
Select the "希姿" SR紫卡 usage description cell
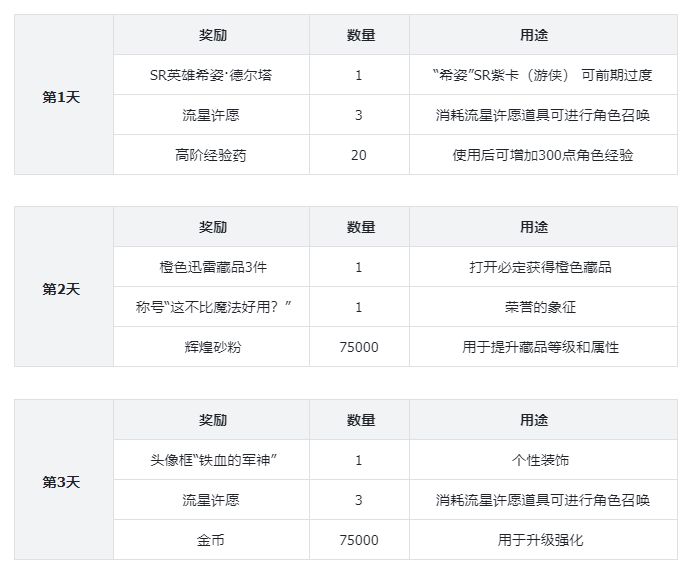coord(540,75)
